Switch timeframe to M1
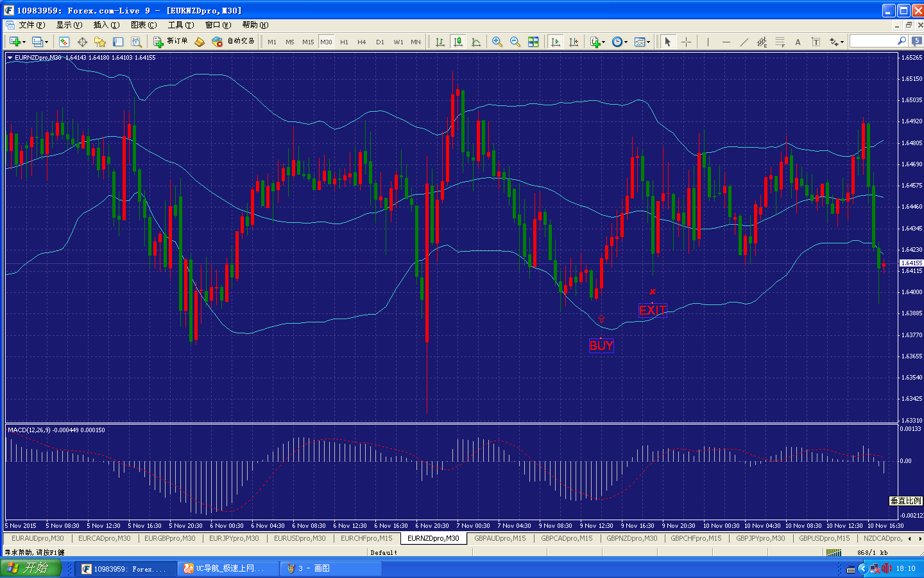 pyautogui.click(x=272, y=42)
